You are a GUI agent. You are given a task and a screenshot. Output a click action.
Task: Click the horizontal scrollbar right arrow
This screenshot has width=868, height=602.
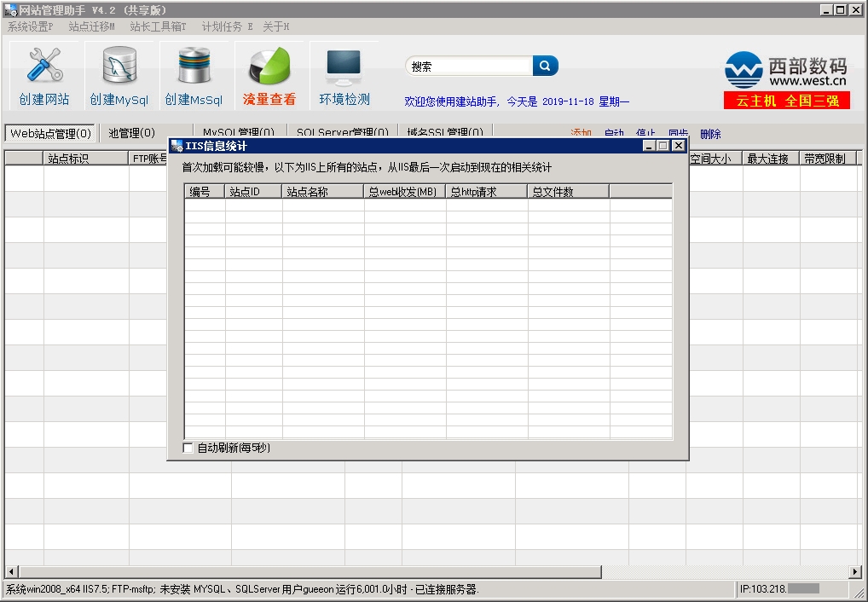[855, 571]
